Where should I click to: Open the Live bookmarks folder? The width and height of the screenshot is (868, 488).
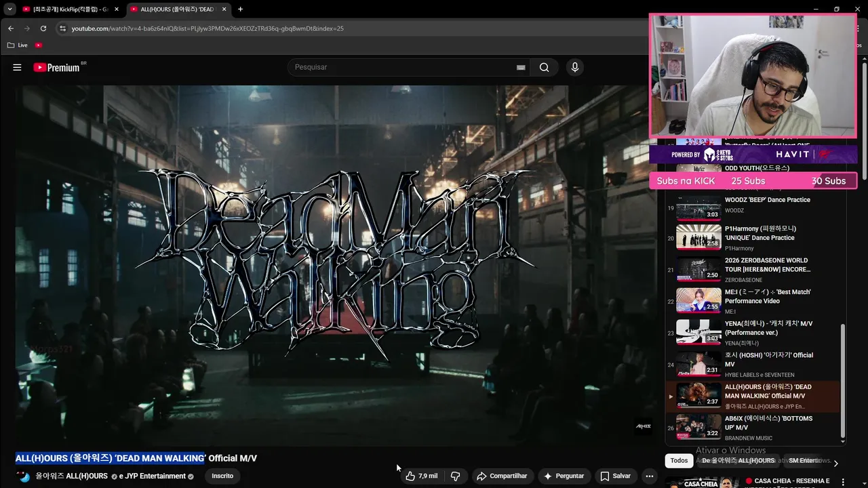(17, 45)
